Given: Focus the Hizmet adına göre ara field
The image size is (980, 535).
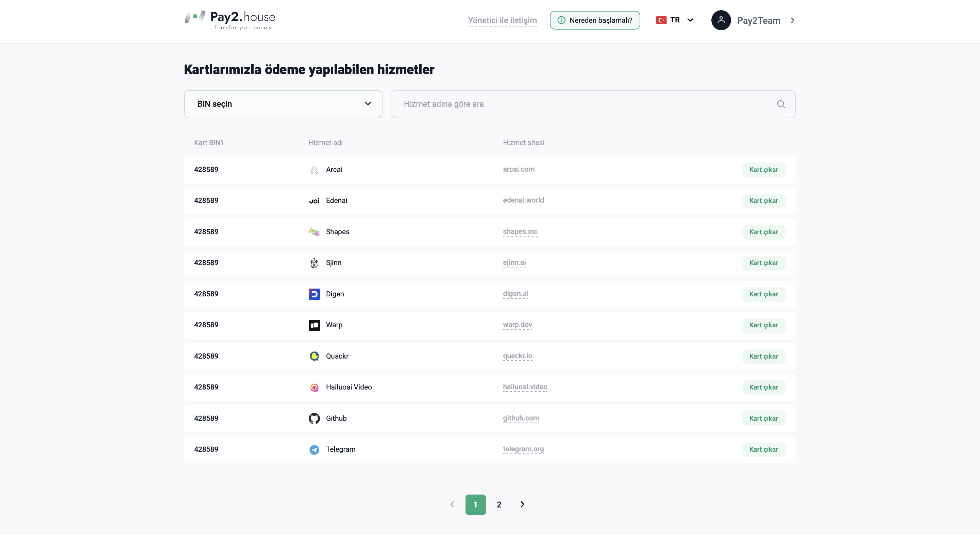Looking at the screenshot, I should pyautogui.click(x=593, y=104).
